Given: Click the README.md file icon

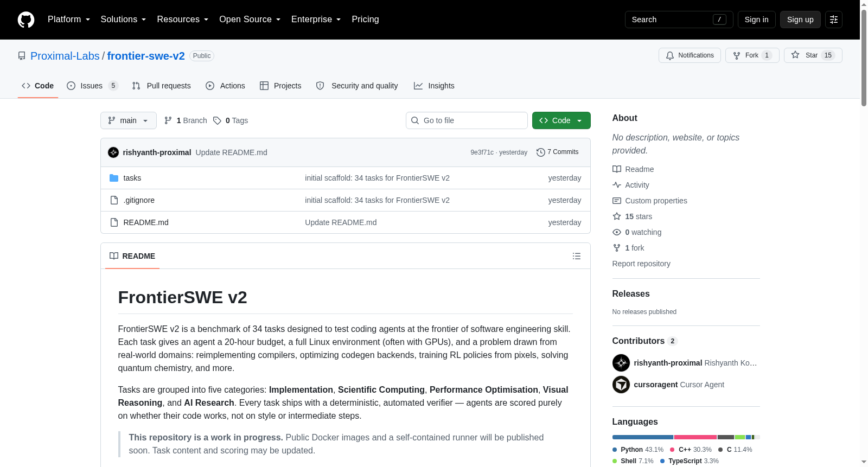Looking at the screenshot, I should [x=114, y=222].
